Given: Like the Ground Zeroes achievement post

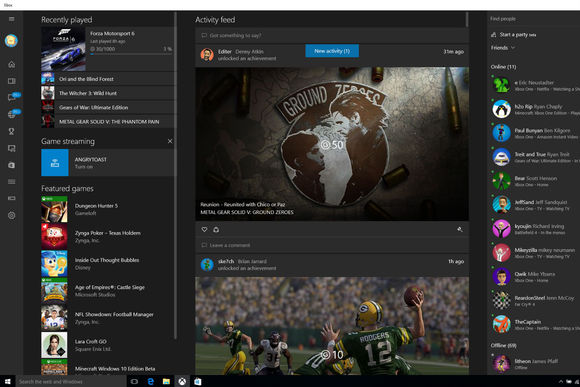Looking at the screenshot, I should pyautogui.click(x=204, y=230).
